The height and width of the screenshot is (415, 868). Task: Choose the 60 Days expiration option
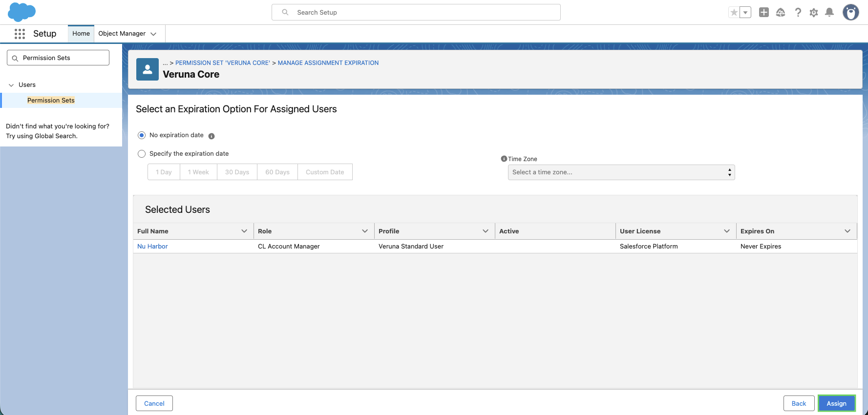click(277, 172)
